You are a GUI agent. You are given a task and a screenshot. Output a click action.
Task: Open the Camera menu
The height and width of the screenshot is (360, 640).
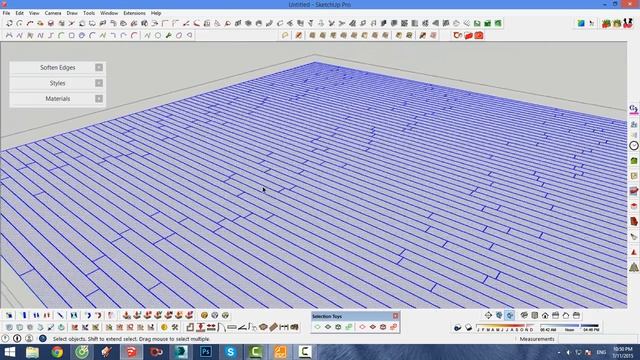point(53,13)
